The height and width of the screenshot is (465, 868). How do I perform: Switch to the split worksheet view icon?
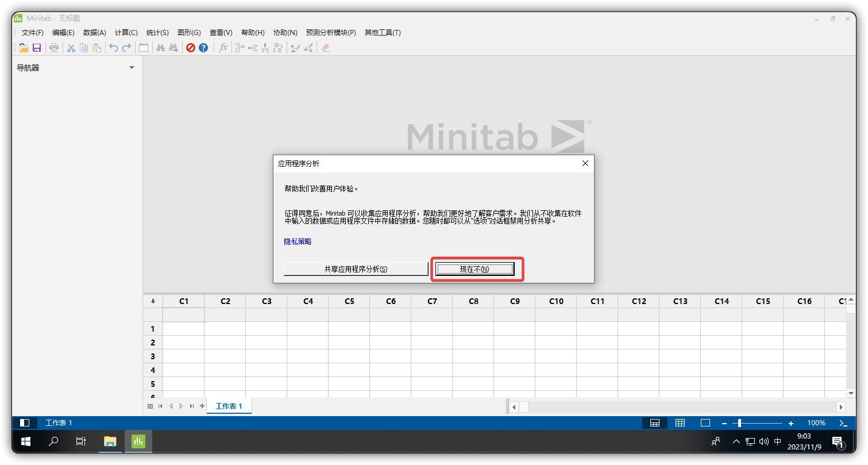tap(655, 423)
